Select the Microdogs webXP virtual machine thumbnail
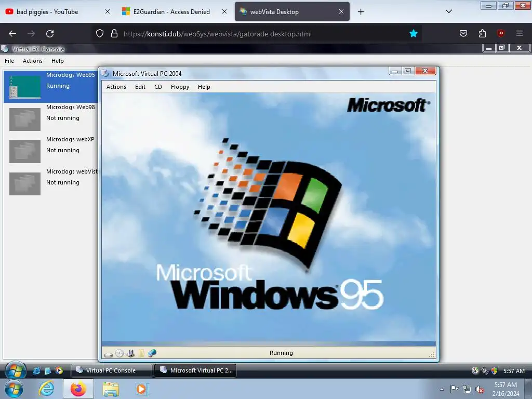 pyautogui.click(x=25, y=151)
